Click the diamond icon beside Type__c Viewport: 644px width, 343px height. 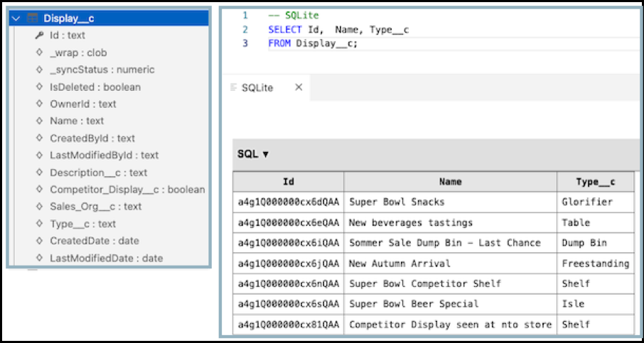(x=39, y=224)
